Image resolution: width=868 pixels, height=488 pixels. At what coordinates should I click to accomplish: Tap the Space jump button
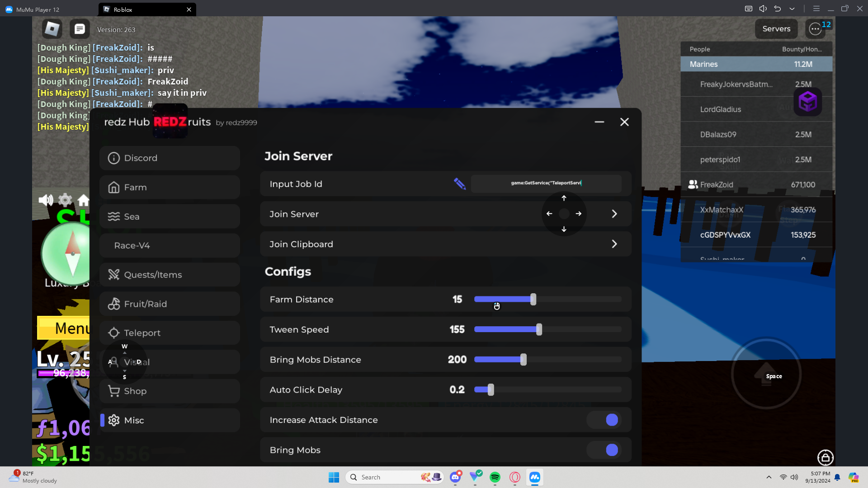(x=766, y=374)
